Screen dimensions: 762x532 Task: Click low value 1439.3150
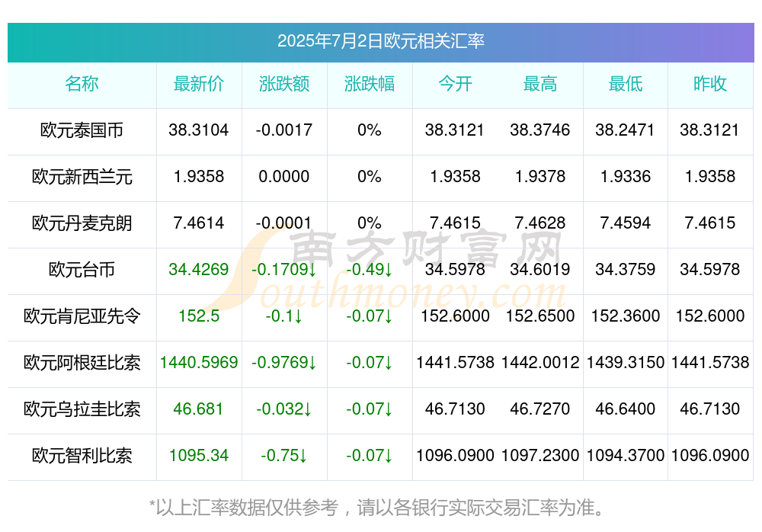[x=626, y=362]
